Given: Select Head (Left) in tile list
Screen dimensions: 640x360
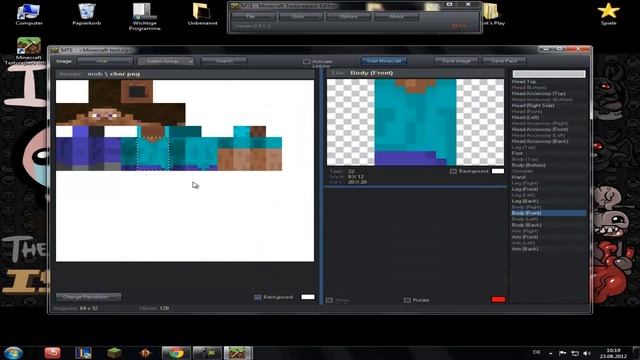Looking at the screenshot, I should (x=525, y=117).
